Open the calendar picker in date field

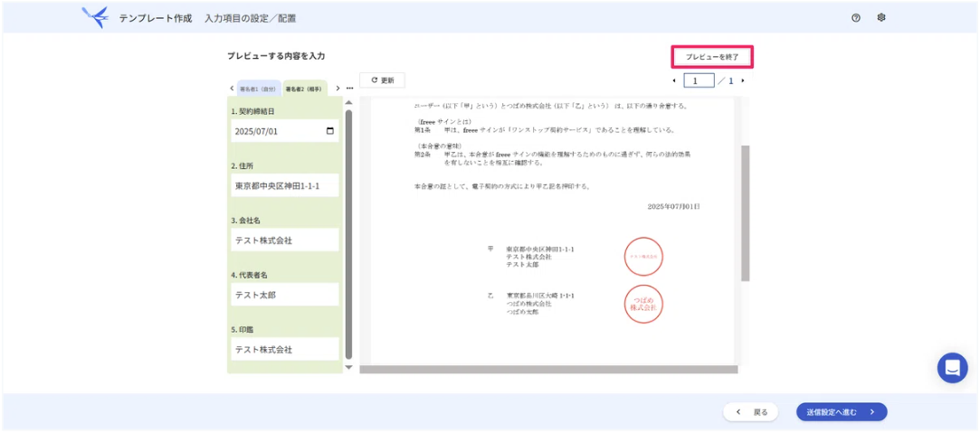click(330, 131)
